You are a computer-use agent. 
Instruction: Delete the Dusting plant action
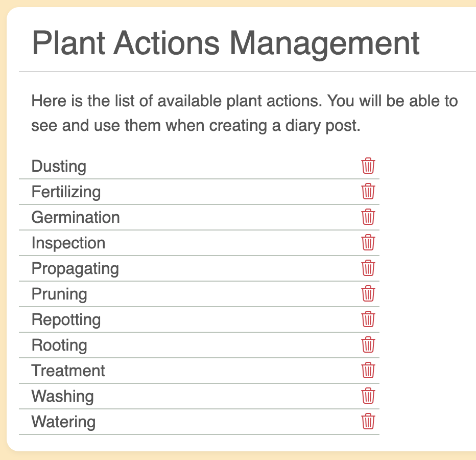(368, 166)
